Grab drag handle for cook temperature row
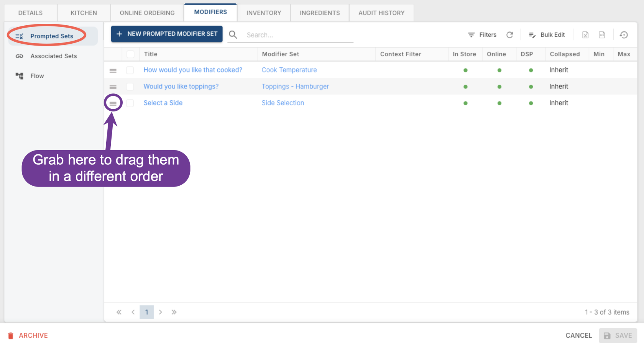Viewport: 644px width, 347px height. 113,70
